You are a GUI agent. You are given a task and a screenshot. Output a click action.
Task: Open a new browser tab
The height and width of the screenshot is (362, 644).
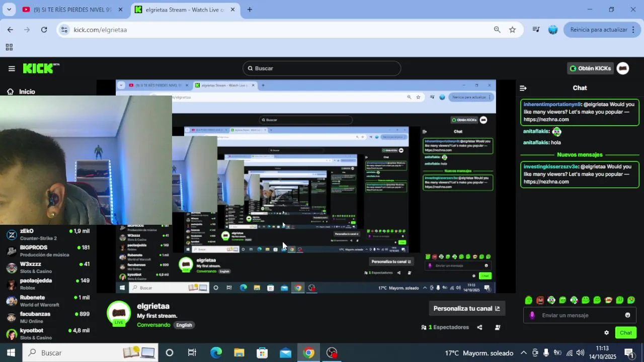250,10
